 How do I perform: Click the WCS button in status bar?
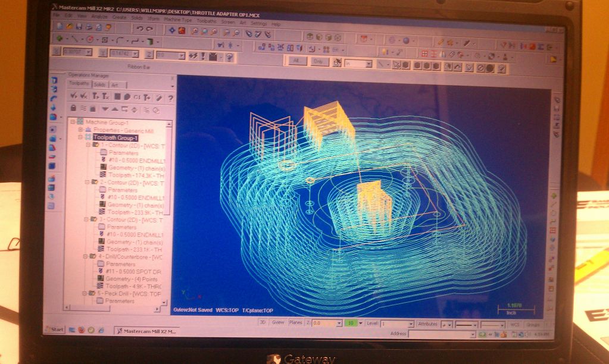click(x=514, y=324)
